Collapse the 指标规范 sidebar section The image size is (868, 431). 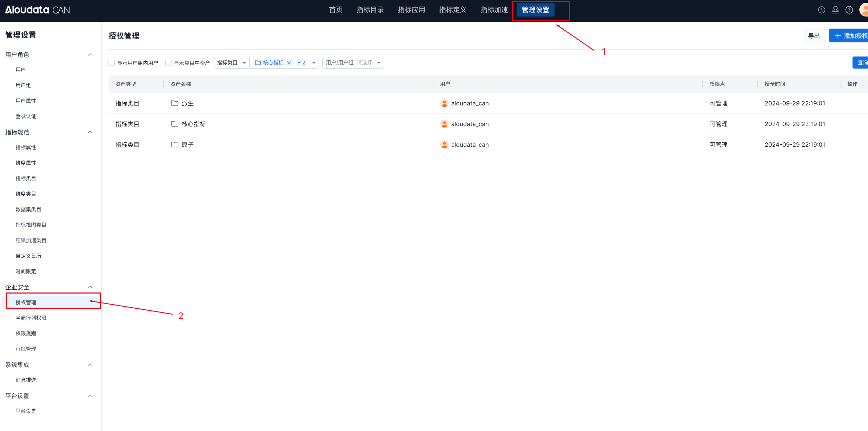(90, 132)
